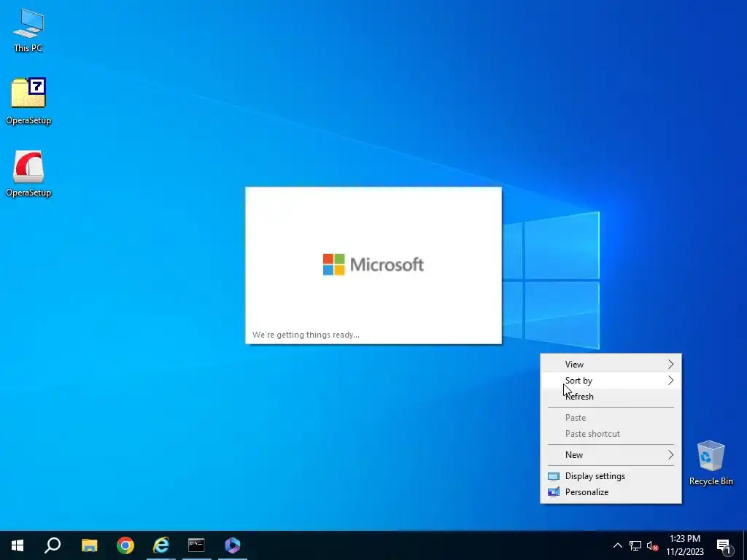Screen dimensions: 747x560
Task: Open File Explorer from taskbar
Action: pos(89,545)
